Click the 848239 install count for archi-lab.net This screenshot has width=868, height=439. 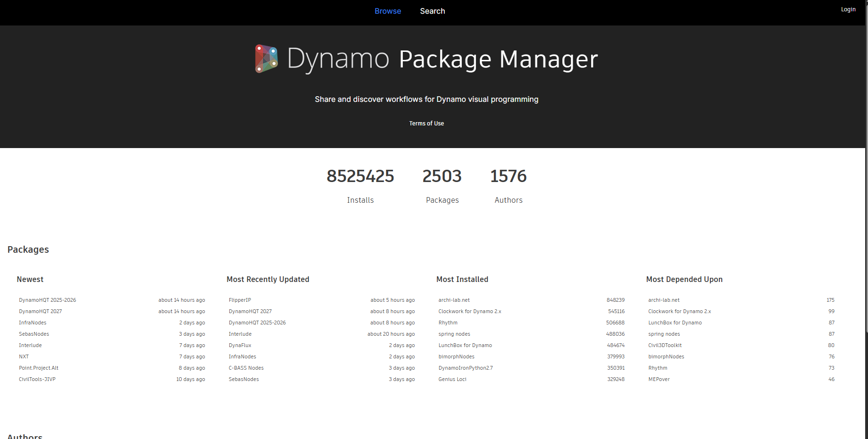pos(616,300)
